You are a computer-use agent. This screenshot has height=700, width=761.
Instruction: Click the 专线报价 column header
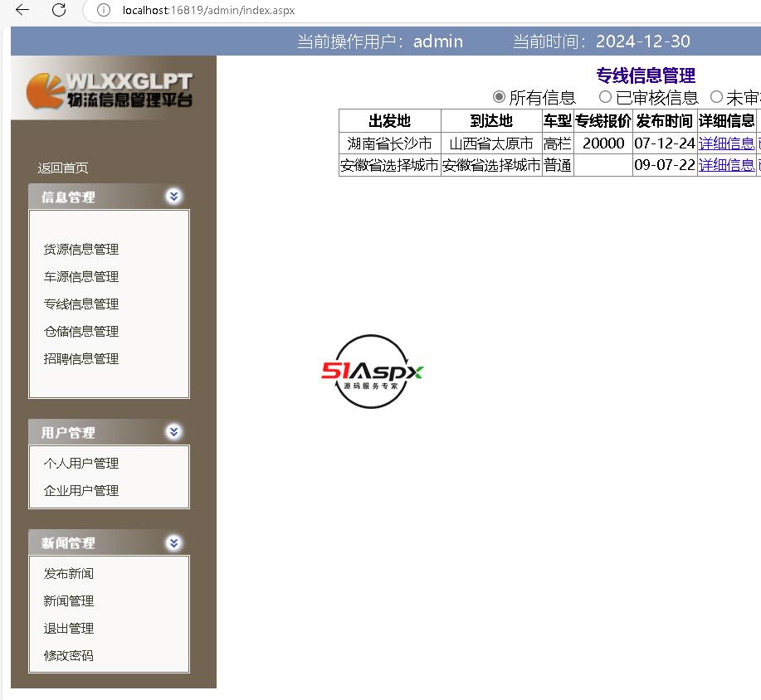pos(603,121)
